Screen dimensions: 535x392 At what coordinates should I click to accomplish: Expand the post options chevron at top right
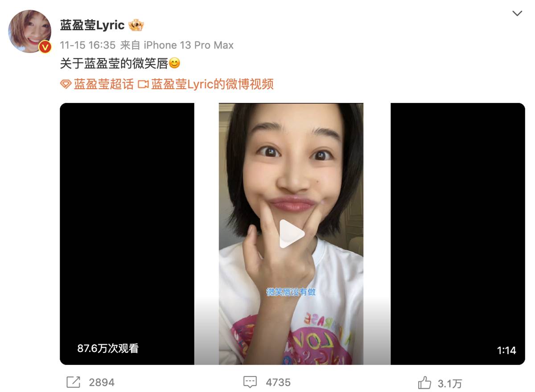point(517,13)
